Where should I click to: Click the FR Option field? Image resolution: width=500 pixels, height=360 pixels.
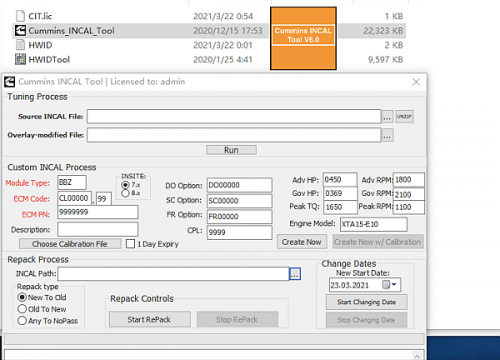(239, 216)
